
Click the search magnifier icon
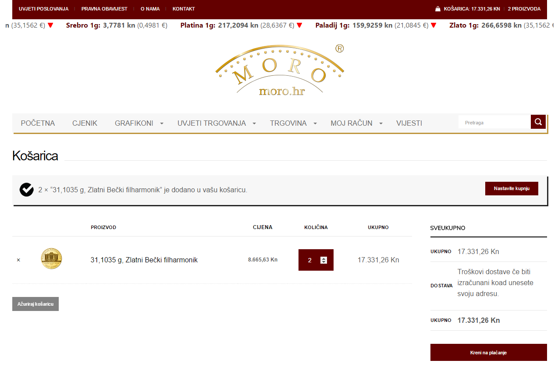pos(538,122)
